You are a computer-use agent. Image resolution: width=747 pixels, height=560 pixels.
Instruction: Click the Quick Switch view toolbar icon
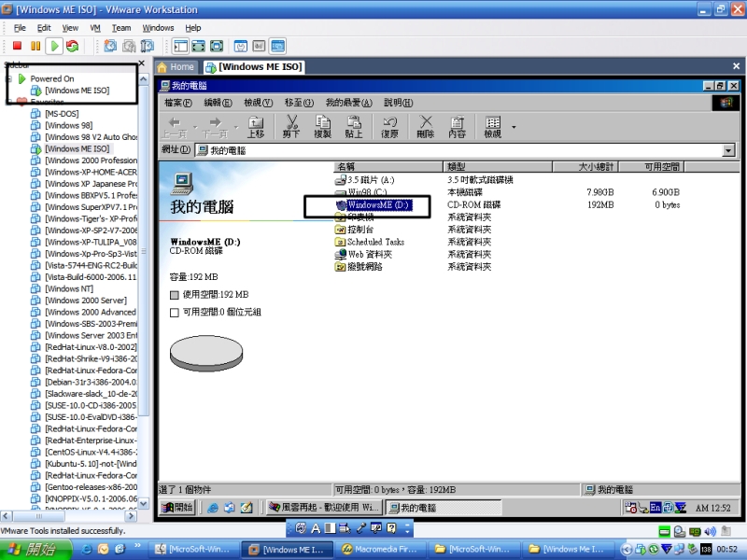click(x=198, y=46)
